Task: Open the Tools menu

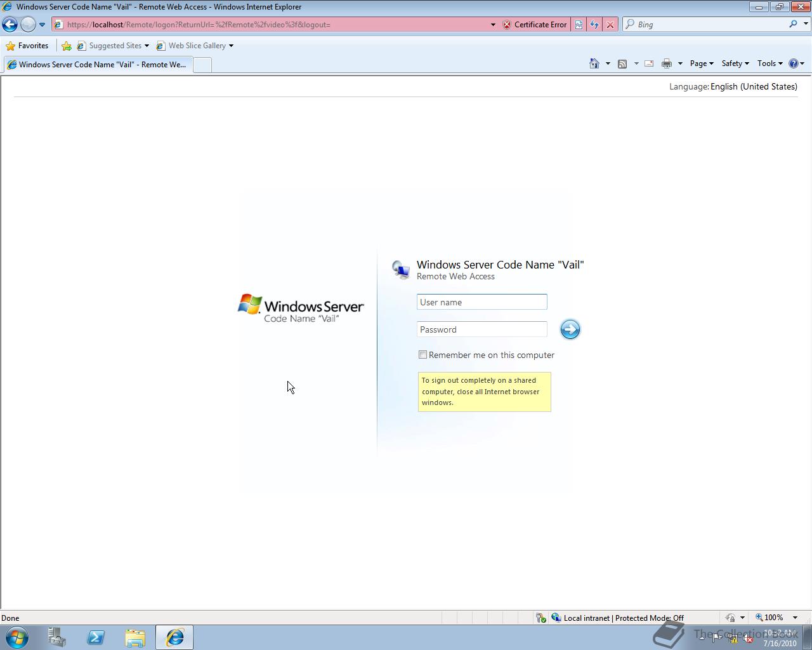Action: point(770,63)
